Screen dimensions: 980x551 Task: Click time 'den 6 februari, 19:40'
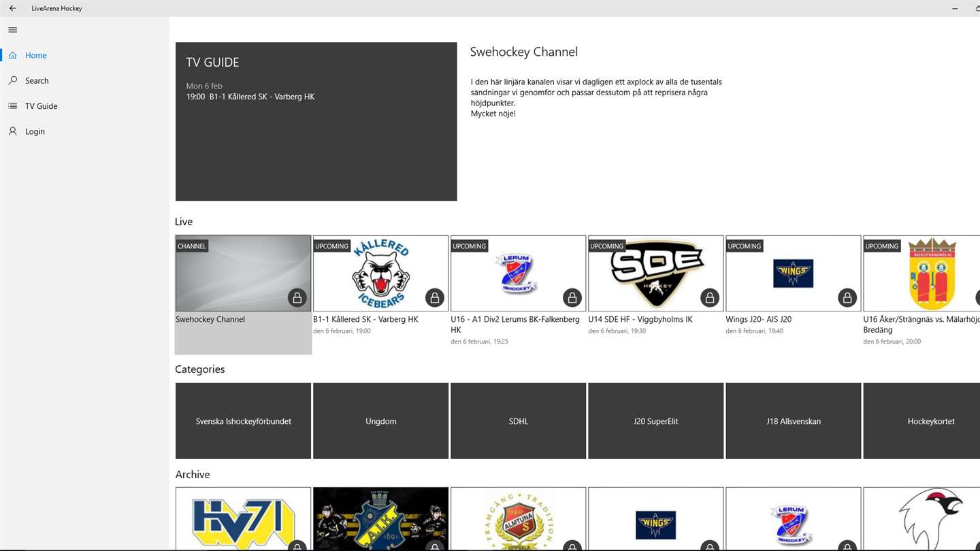coord(754,331)
